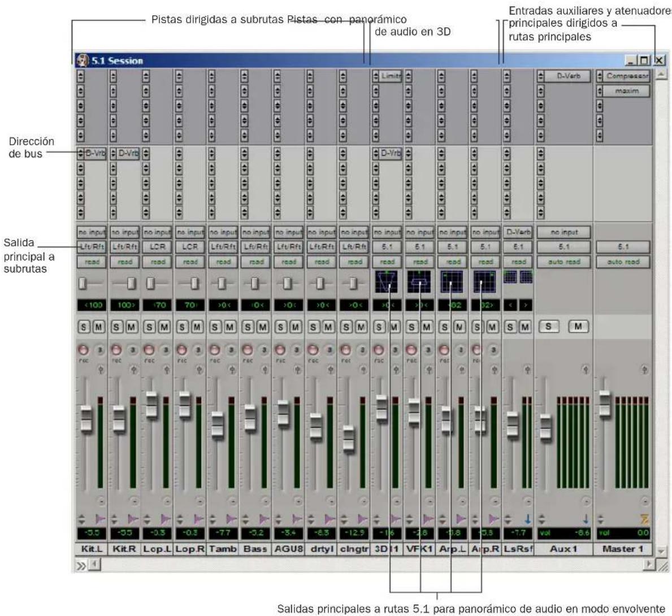Image resolution: width=672 pixels, height=616 pixels.
Task: Click the purple output window icon on VFK1
Action: point(428,519)
